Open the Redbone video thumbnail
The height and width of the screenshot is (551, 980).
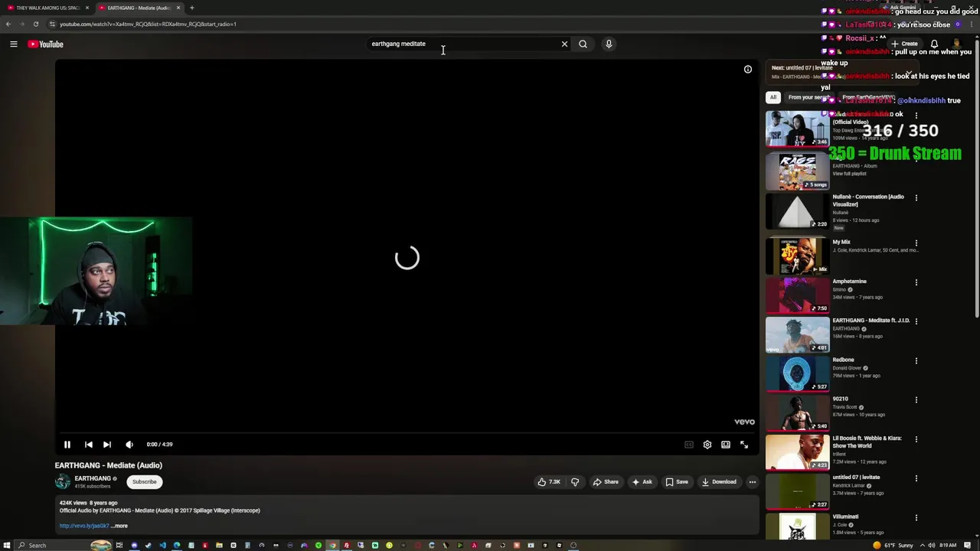[x=797, y=373]
